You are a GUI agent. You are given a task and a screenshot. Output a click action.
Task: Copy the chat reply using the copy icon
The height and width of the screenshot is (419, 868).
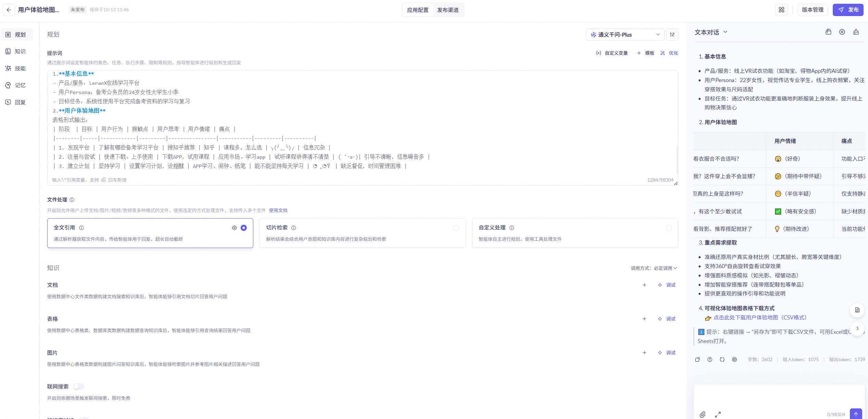coord(698,359)
